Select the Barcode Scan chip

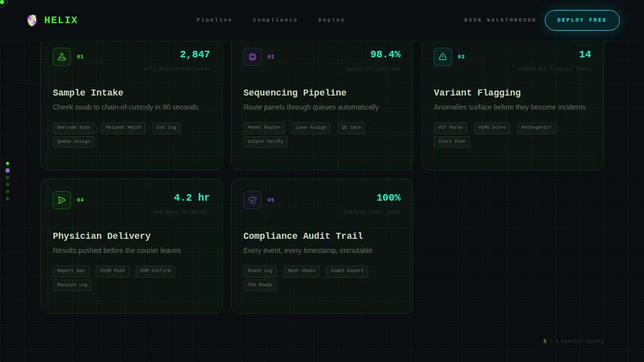[x=73, y=128]
